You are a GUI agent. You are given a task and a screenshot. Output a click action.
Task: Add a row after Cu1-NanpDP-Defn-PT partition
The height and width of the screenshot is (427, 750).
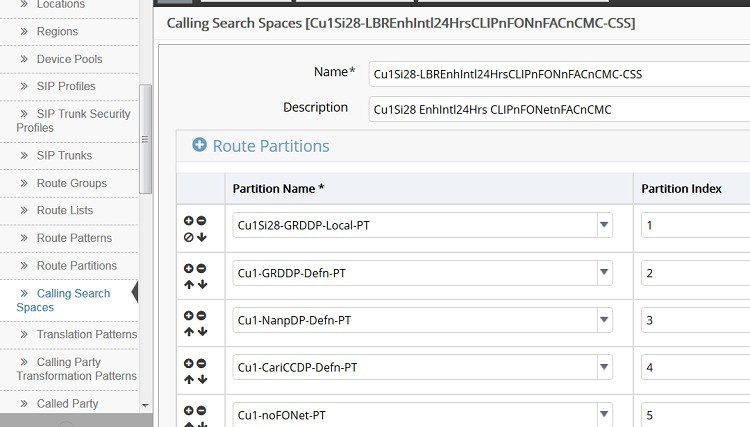click(188, 316)
